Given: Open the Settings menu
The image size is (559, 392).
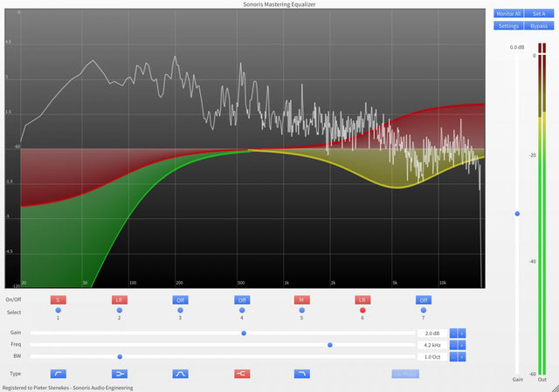Looking at the screenshot, I should [x=508, y=25].
